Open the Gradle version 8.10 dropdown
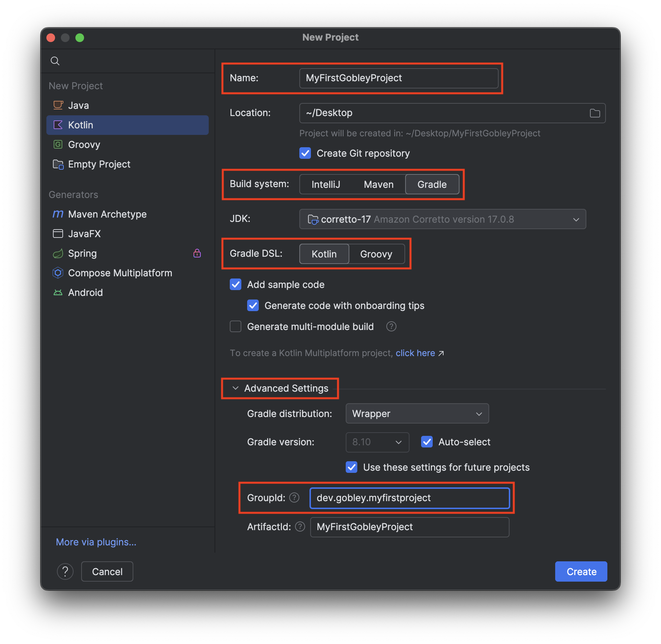This screenshot has width=661, height=644. (x=377, y=442)
